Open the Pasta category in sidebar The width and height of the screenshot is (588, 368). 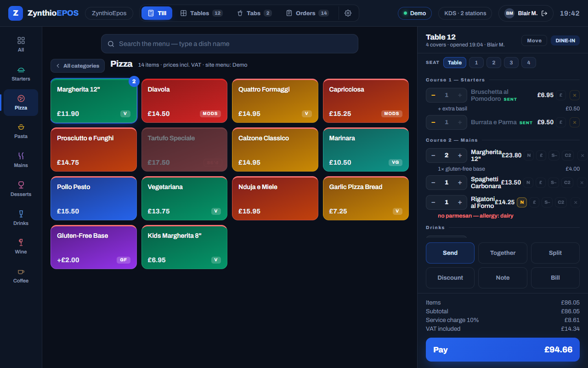tap(21, 131)
